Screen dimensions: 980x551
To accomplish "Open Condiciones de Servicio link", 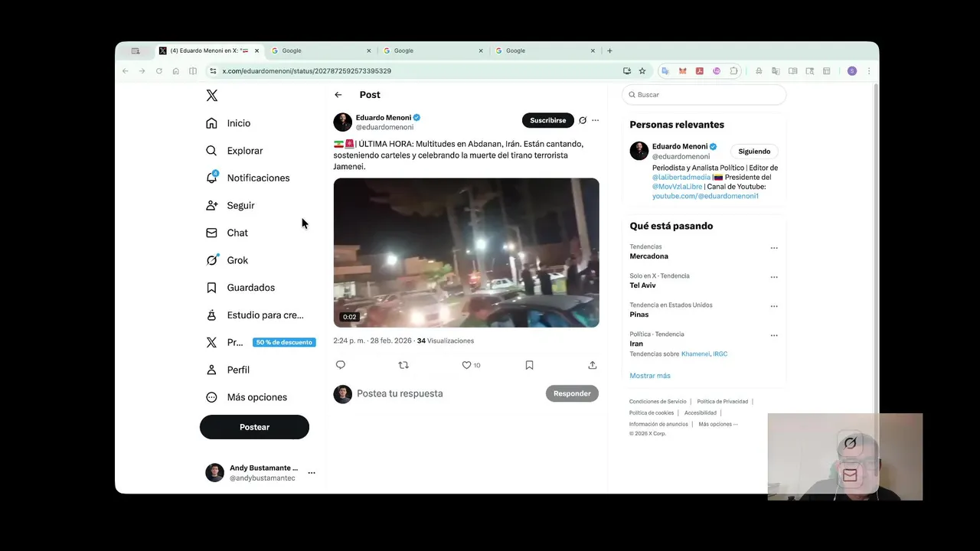I will pos(658,402).
